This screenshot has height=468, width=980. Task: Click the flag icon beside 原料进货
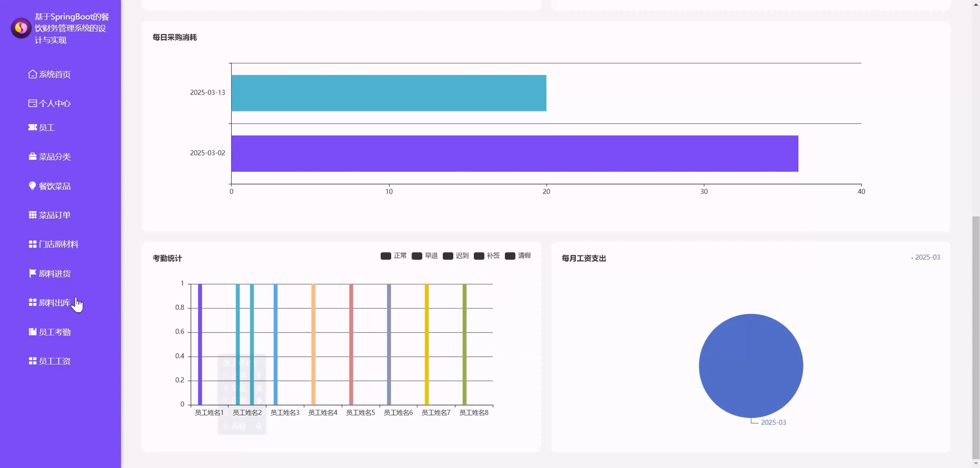32,273
